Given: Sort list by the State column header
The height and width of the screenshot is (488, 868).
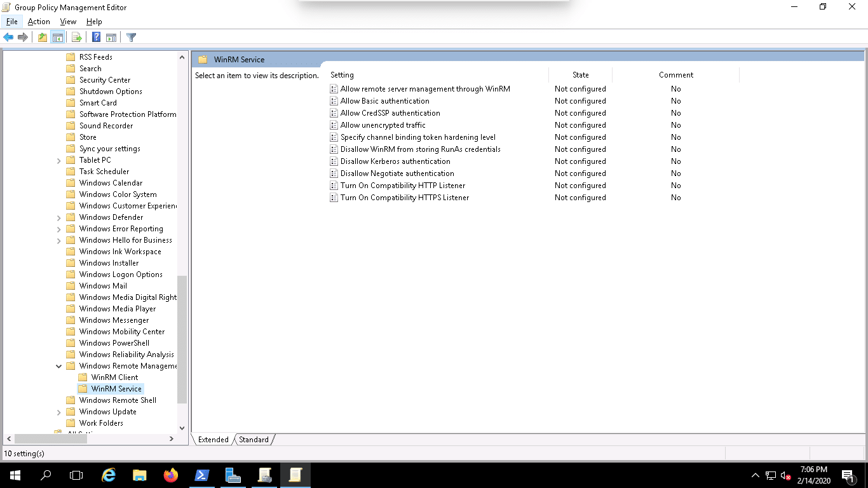Looking at the screenshot, I should point(581,75).
